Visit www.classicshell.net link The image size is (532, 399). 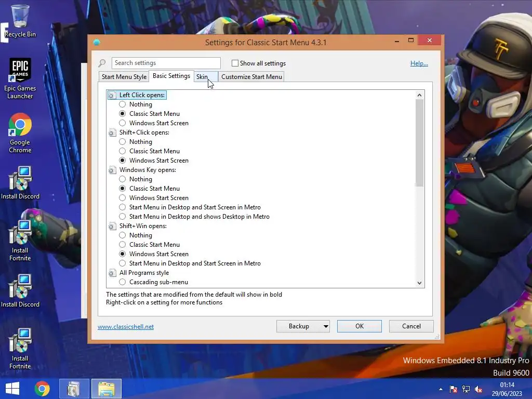pos(126,327)
